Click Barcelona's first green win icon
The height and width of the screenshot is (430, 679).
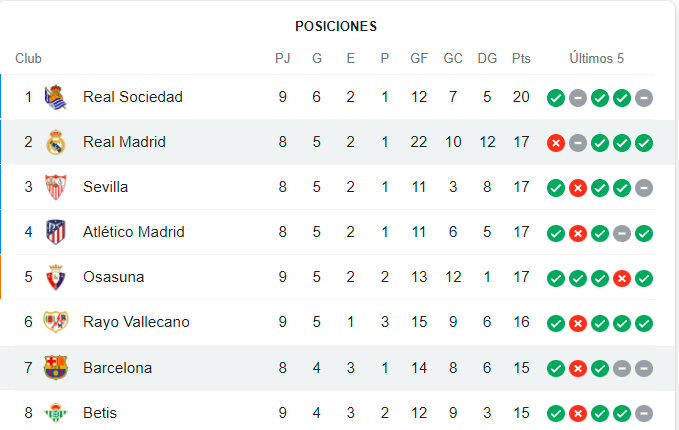coord(556,369)
